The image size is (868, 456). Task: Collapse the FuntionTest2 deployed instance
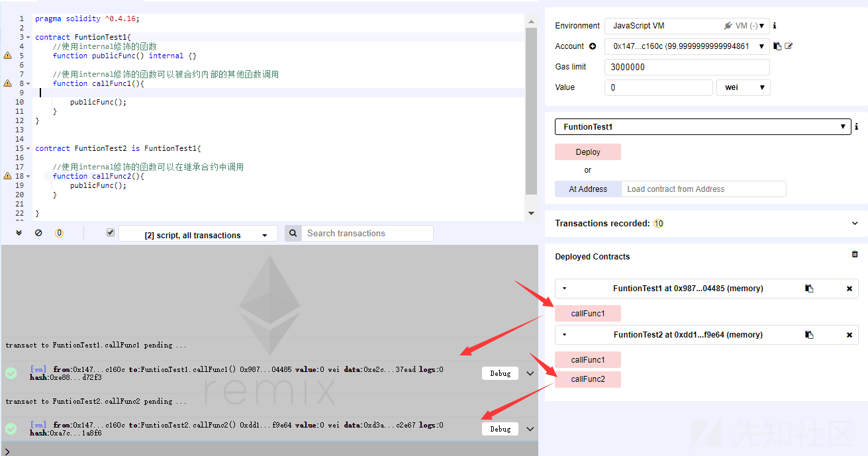(564, 335)
